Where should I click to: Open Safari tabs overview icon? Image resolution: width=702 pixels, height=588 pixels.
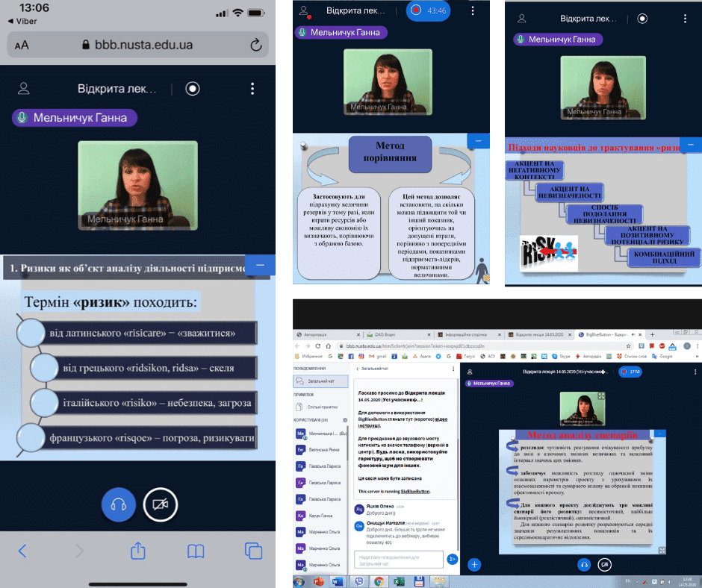point(253,551)
